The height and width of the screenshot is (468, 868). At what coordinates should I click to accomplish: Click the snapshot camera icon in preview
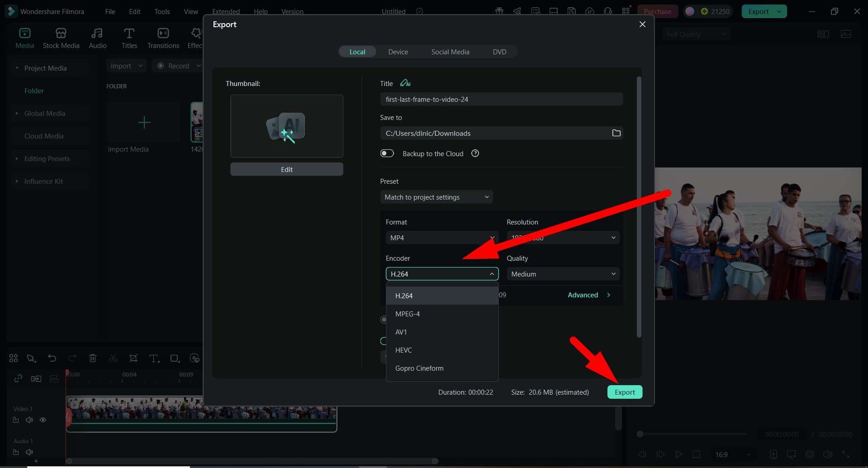[810, 454]
